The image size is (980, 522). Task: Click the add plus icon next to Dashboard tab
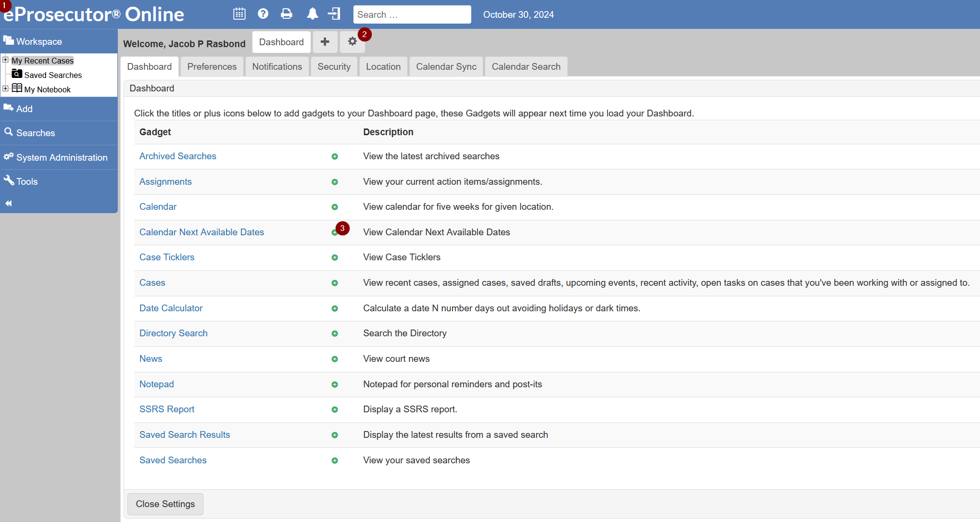[324, 42]
